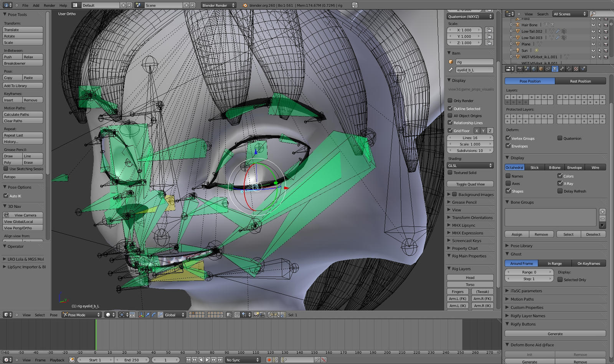Toggle the 3D manipulator widget icon

tap(141, 315)
